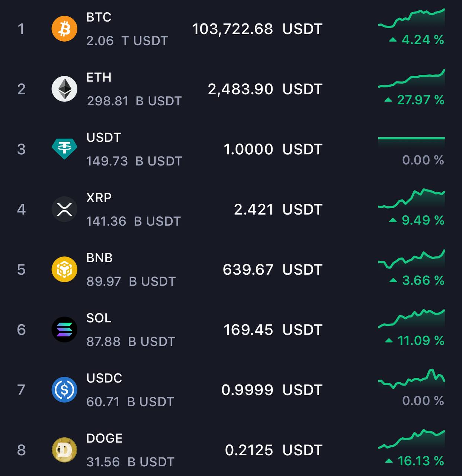View the ETH 27.97 % change chart
The width and height of the screenshot is (462, 476).
pos(411,78)
